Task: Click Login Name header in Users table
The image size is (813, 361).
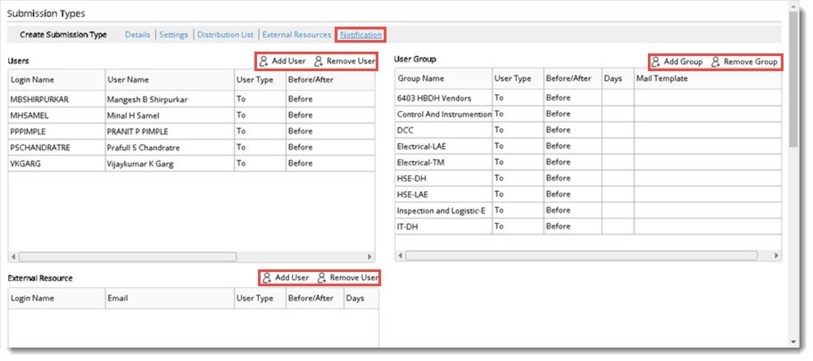Action: (x=57, y=80)
